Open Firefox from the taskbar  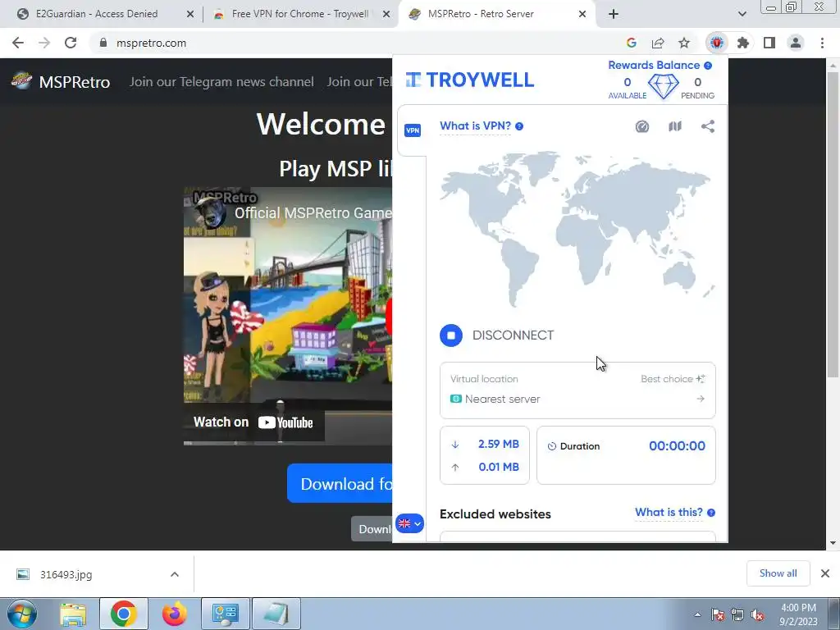pyautogui.click(x=174, y=614)
